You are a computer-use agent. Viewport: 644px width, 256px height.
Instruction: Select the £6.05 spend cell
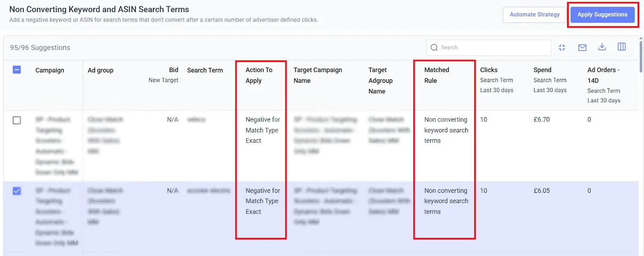click(541, 191)
